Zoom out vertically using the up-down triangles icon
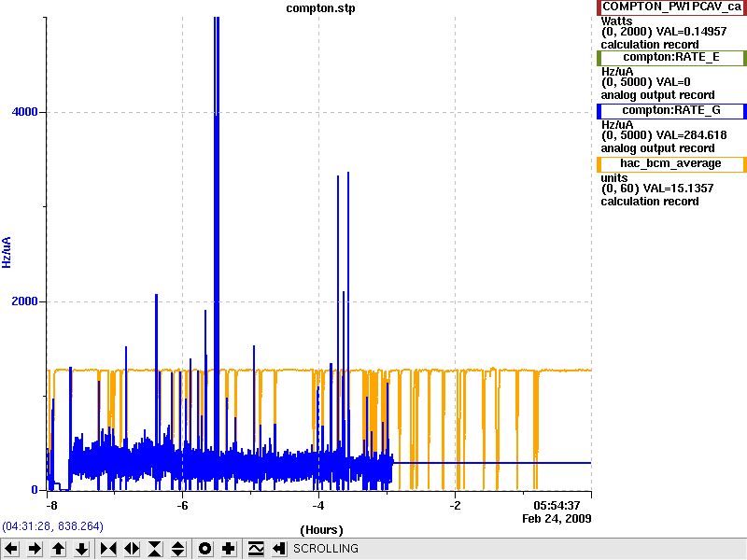 [178, 549]
